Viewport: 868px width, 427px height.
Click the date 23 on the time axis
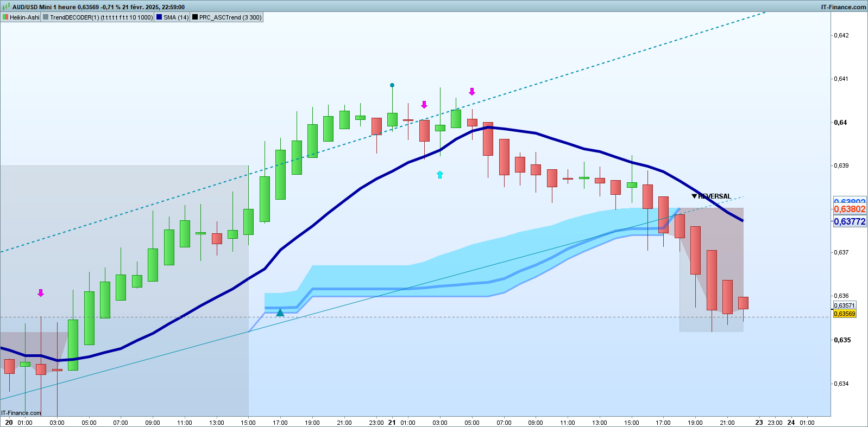point(759,422)
